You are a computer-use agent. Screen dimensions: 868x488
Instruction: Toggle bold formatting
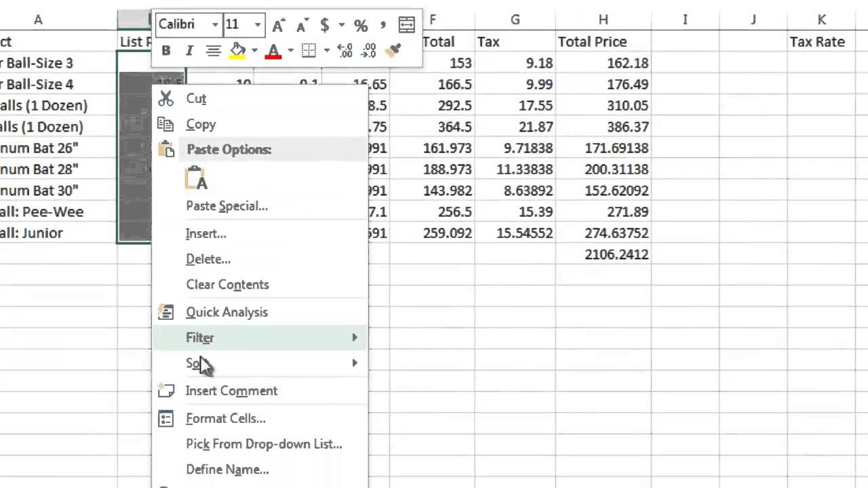point(166,51)
